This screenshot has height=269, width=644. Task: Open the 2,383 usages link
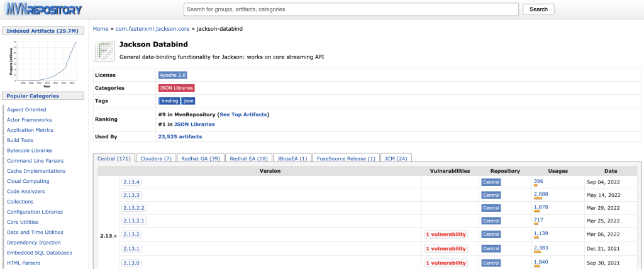(541, 247)
